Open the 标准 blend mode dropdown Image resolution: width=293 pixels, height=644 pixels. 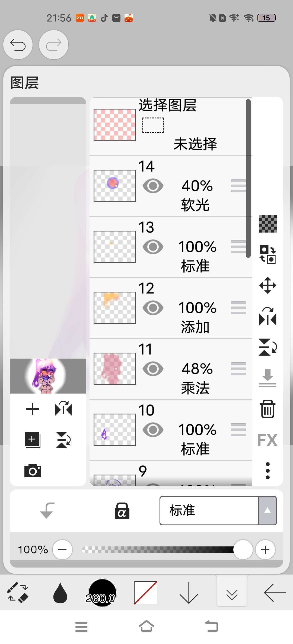218,511
